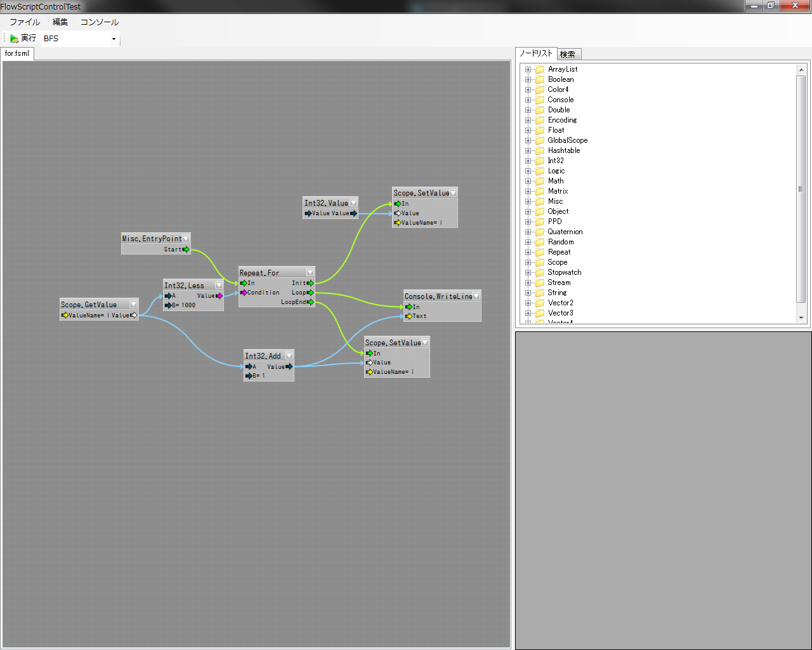Click the Value output port on Int32.Add

(289, 367)
